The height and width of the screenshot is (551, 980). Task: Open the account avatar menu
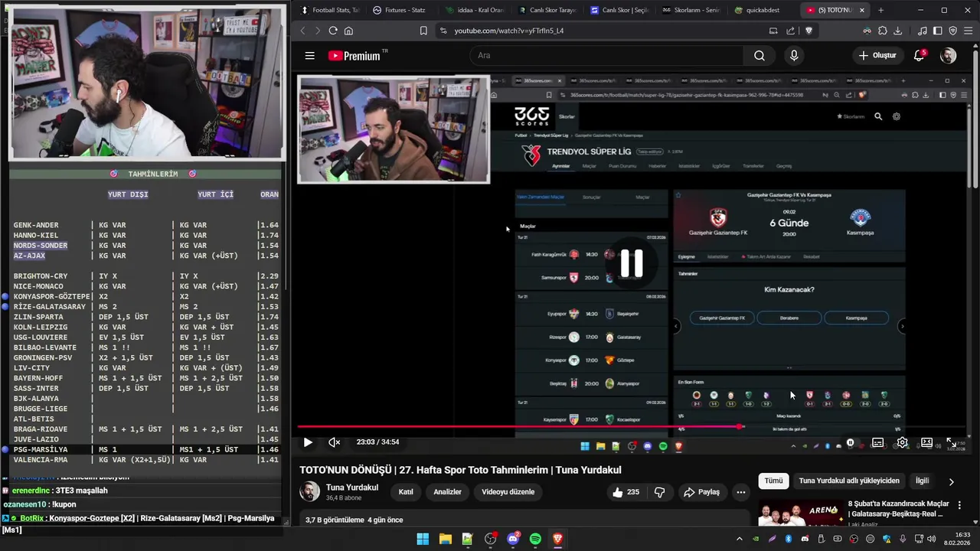point(948,55)
